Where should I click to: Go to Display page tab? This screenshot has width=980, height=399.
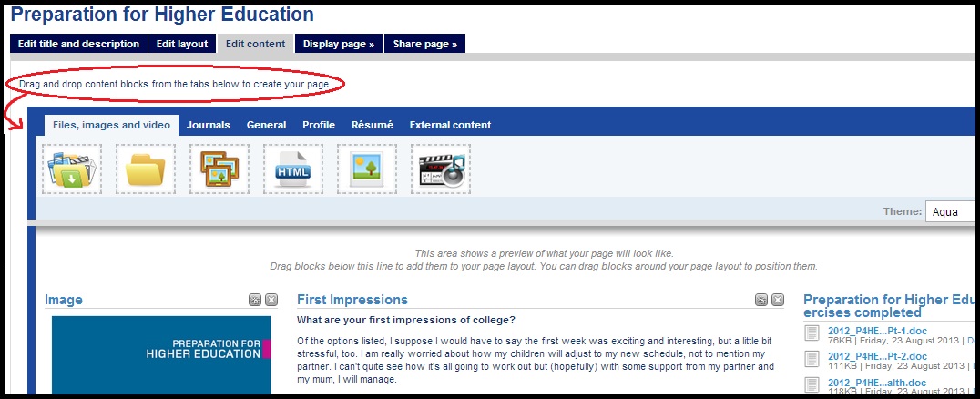click(x=339, y=44)
